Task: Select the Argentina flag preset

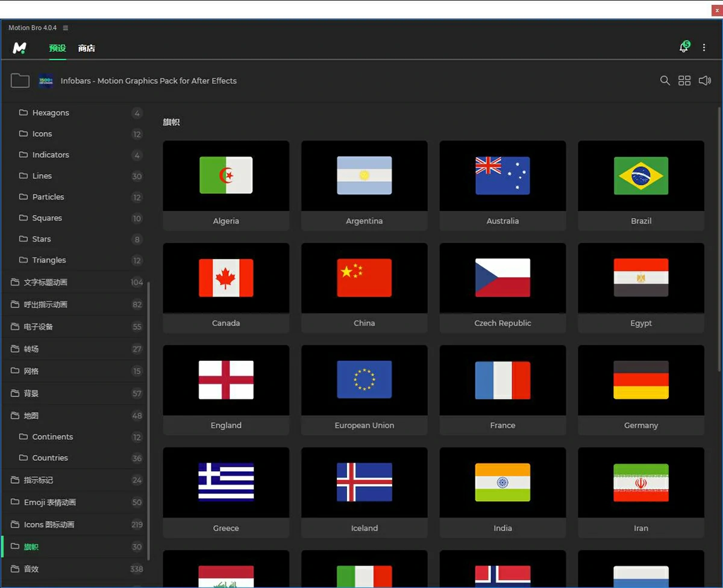Action: (365, 186)
